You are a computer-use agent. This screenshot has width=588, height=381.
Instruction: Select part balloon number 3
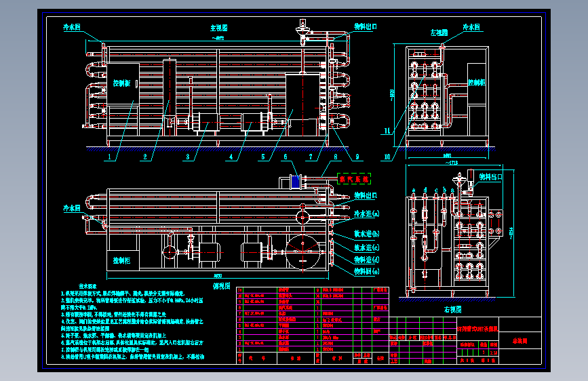coord(188,157)
